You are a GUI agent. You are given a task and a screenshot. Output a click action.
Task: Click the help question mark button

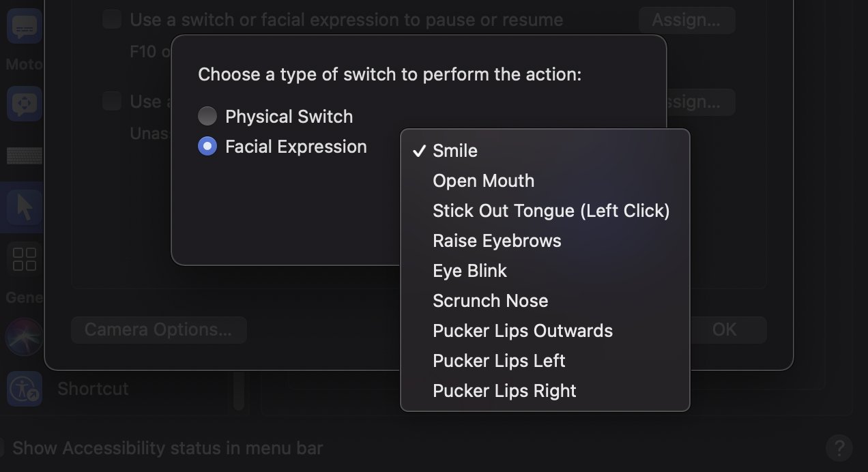point(839,448)
